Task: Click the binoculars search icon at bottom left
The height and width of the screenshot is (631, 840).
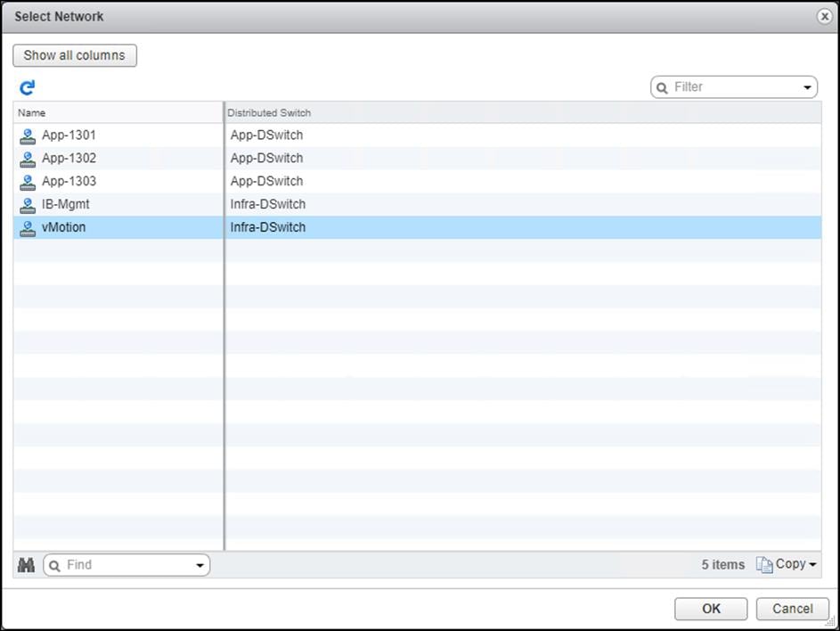Action: (x=27, y=564)
